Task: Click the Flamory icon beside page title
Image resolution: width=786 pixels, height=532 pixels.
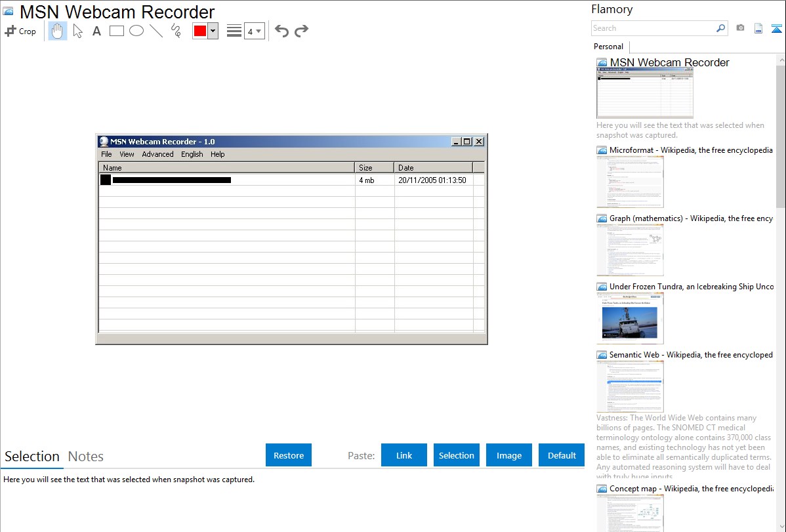Action: tap(8, 12)
